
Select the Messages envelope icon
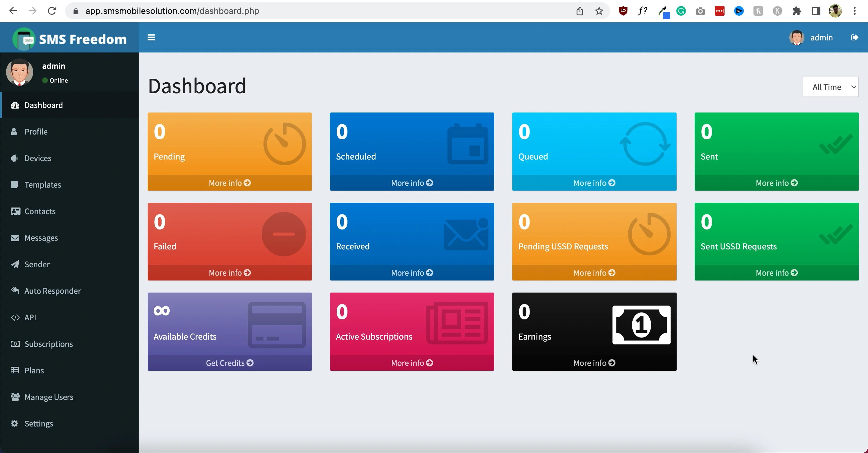(x=15, y=237)
